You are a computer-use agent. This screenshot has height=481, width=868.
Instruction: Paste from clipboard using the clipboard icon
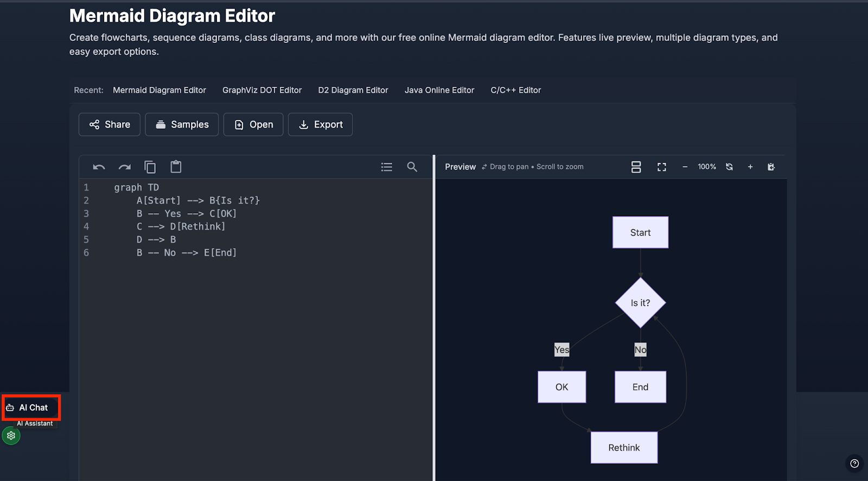(x=176, y=167)
